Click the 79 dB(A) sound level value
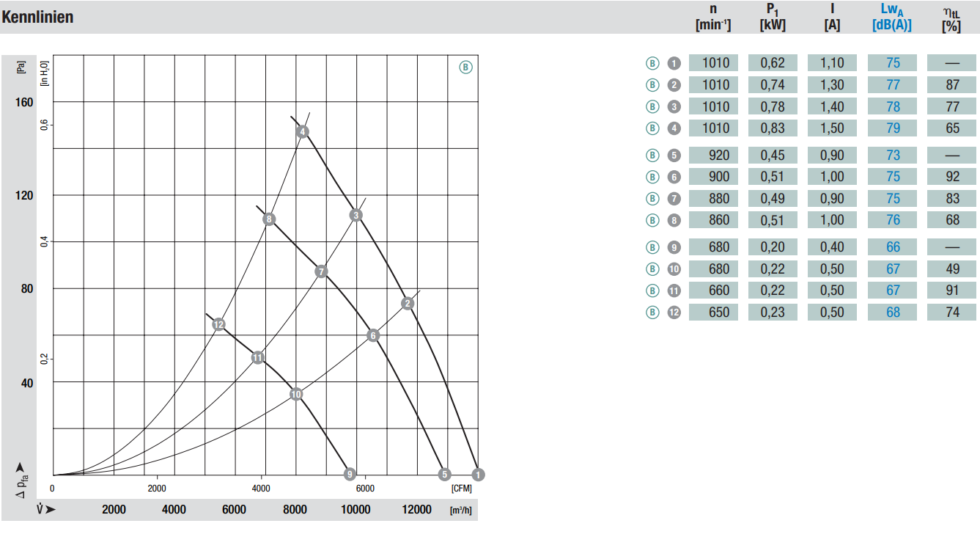Screen dimensions: 980x537 (x=892, y=128)
